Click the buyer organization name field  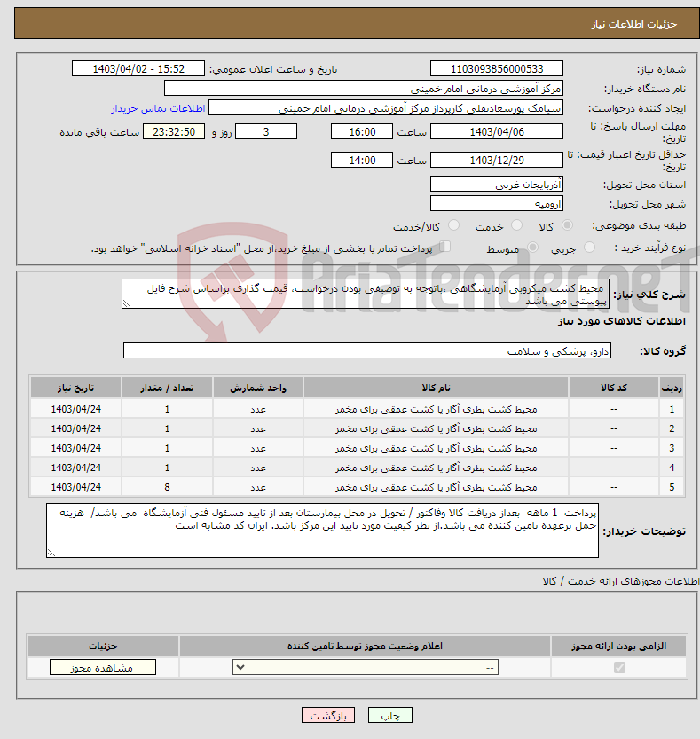click(364, 89)
